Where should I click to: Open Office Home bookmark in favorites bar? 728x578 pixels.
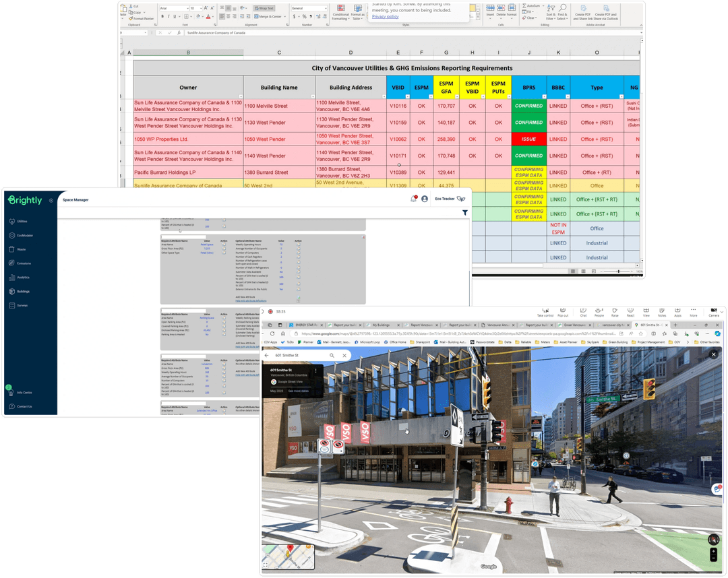point(394,342)
